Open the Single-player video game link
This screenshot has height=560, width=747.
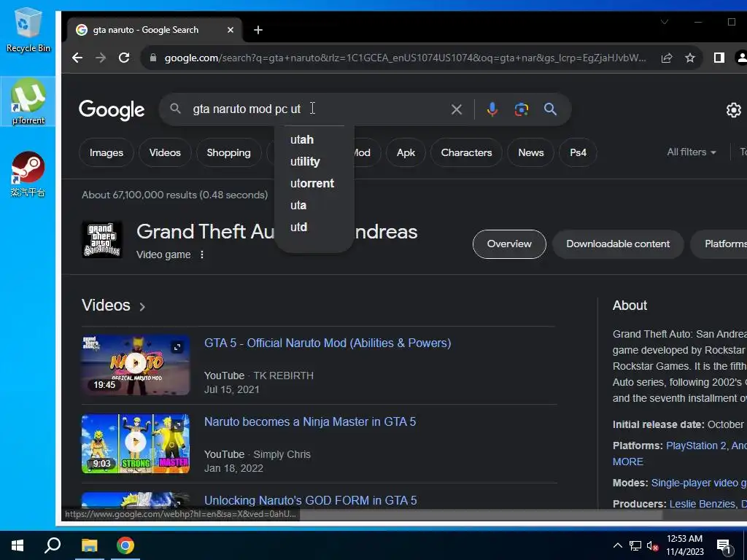coord(699,483)
